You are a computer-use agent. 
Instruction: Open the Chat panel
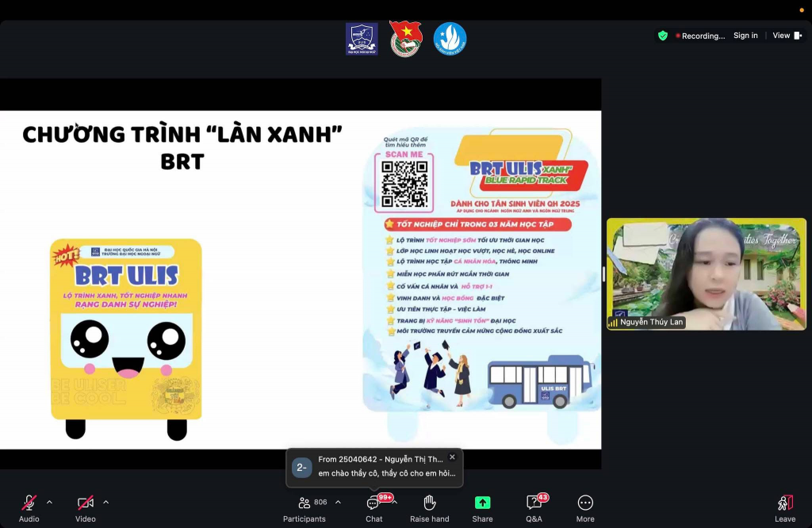(374, 508)
